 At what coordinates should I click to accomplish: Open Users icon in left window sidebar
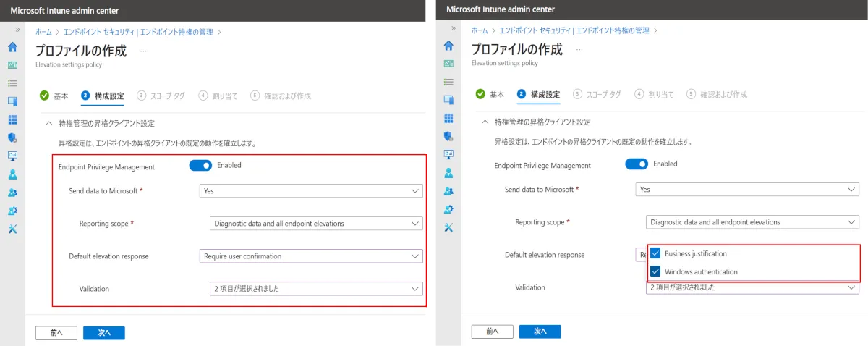(x=13, y=174)
